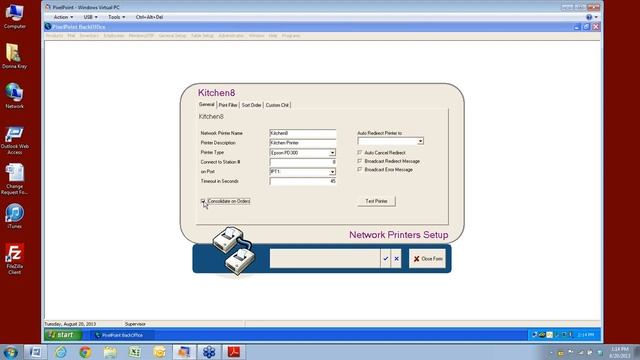Open the General Setup menu

point(172,36)
